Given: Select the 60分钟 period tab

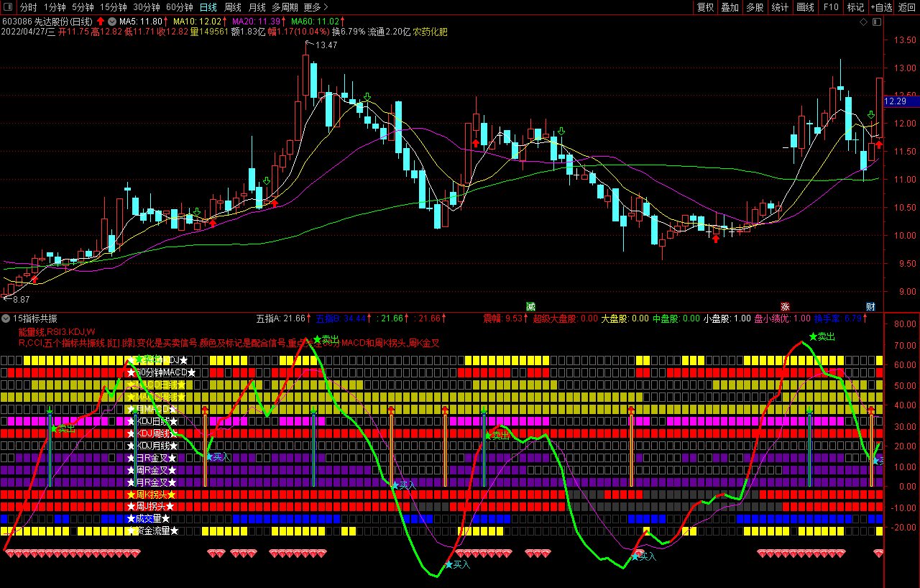Looking at the screenshot, I should [x=179, y=7].
